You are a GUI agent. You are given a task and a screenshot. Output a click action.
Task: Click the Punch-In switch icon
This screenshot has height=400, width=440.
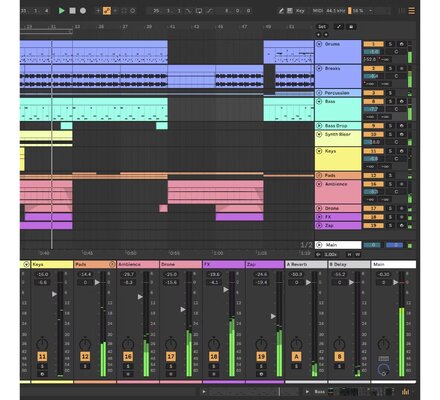pos(189,11)
